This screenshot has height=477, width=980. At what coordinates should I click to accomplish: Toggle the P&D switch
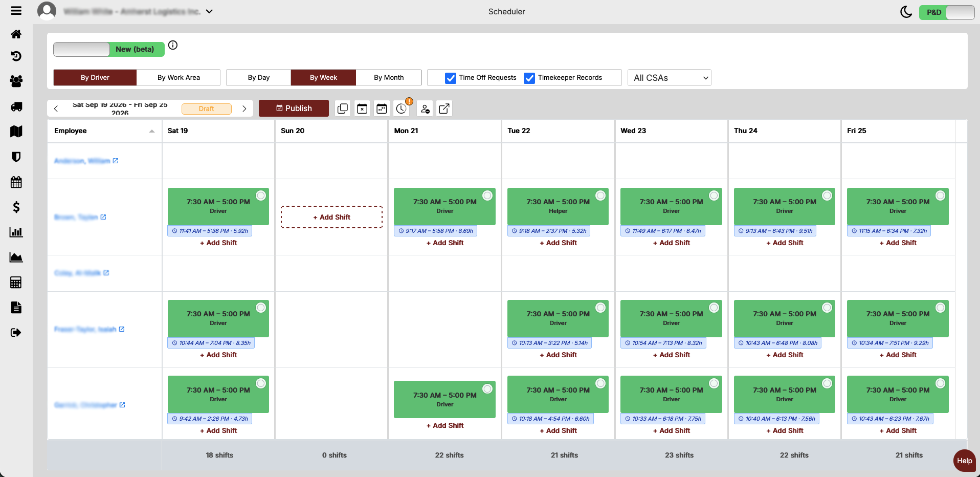[x=947, y=12]
